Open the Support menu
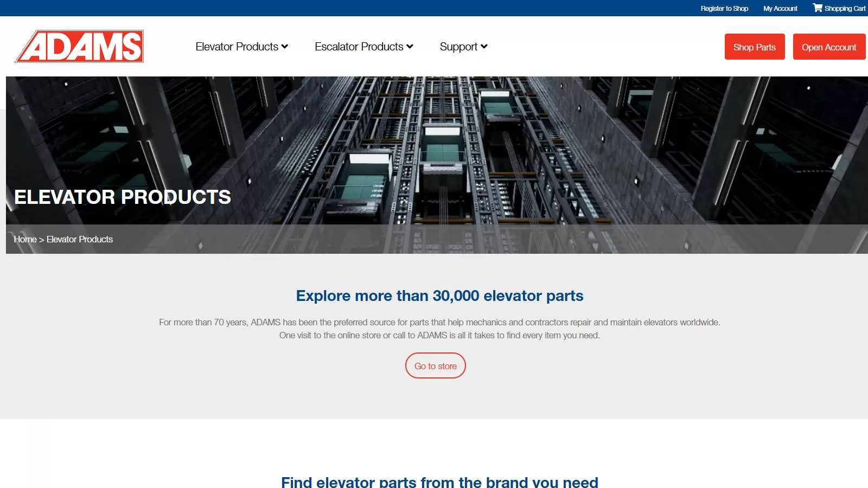This screenshot has width=868, height=488. [x=458, y=47]
